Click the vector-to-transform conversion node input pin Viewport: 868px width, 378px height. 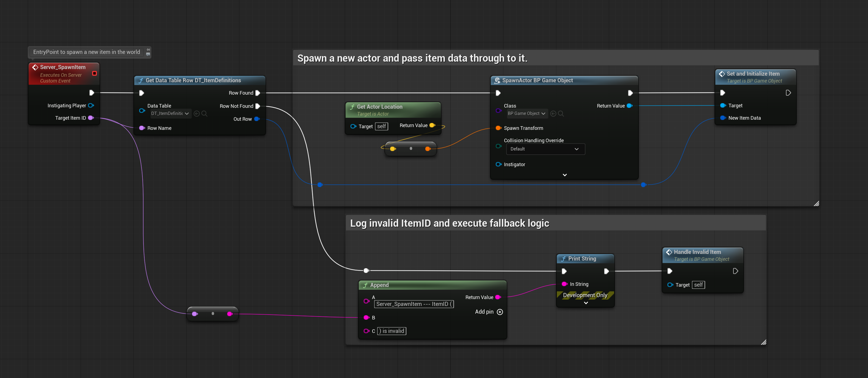click(393, 149)
